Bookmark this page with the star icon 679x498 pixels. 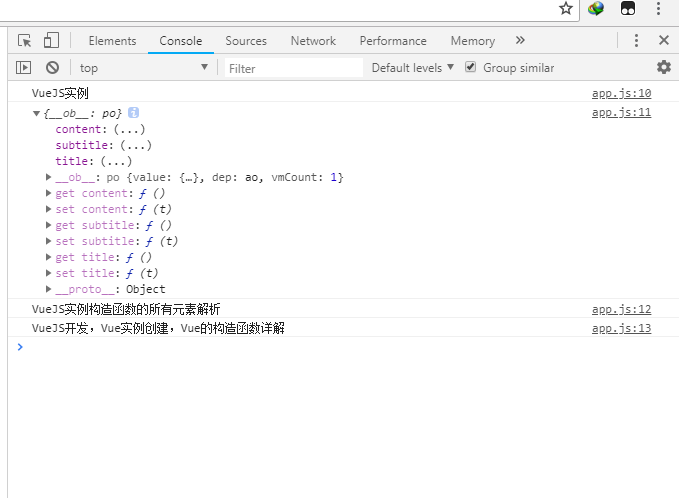[x=566, y=8]
